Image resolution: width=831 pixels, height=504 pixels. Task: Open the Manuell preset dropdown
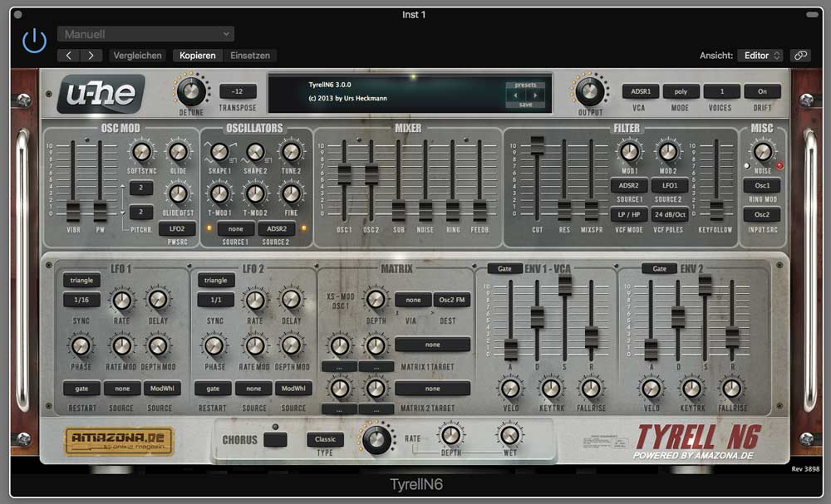pyautogui.click(x=145, y=34)
